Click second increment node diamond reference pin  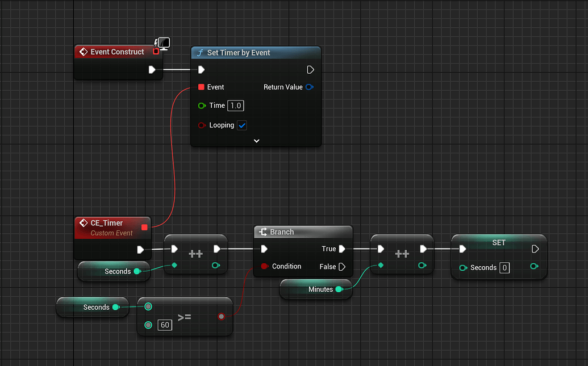point(381,265)
